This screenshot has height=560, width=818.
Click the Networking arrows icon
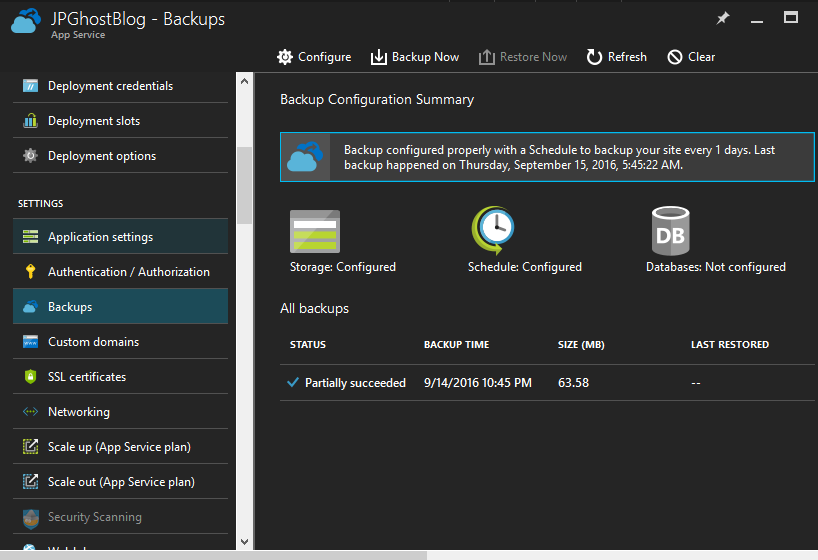tap(30, 411)
